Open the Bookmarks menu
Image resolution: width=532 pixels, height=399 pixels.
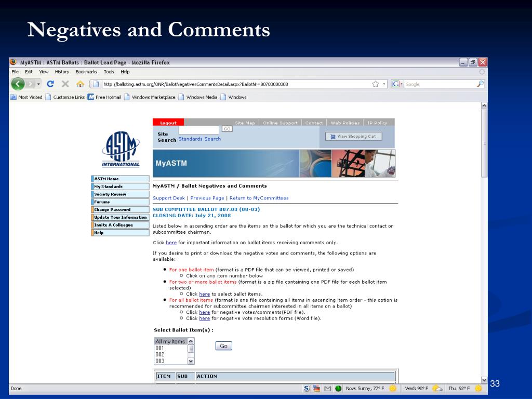click(x=87, y=72)
